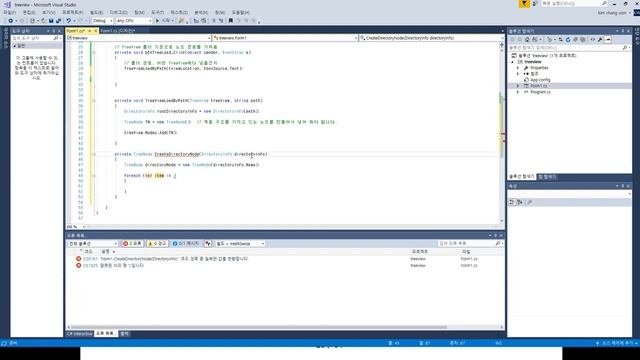
Task: Click the Start debugging button
Action: click(x=164, y=20)
